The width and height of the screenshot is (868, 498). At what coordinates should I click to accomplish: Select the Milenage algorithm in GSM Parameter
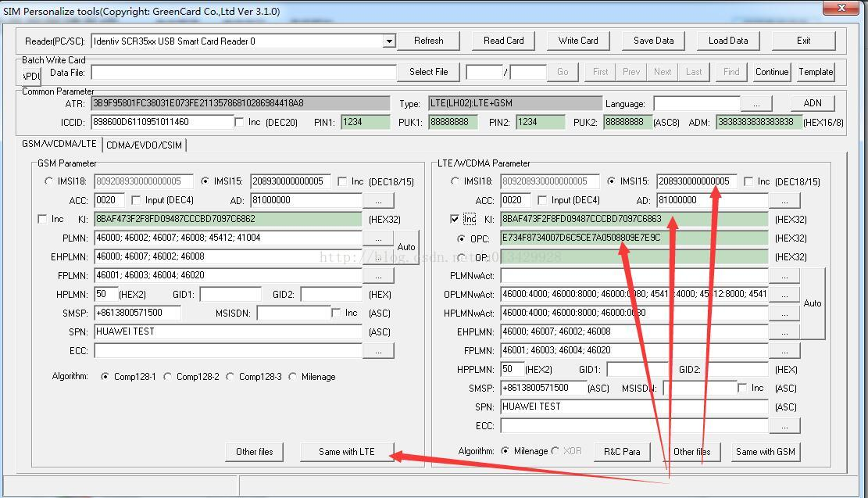[293, 377]
